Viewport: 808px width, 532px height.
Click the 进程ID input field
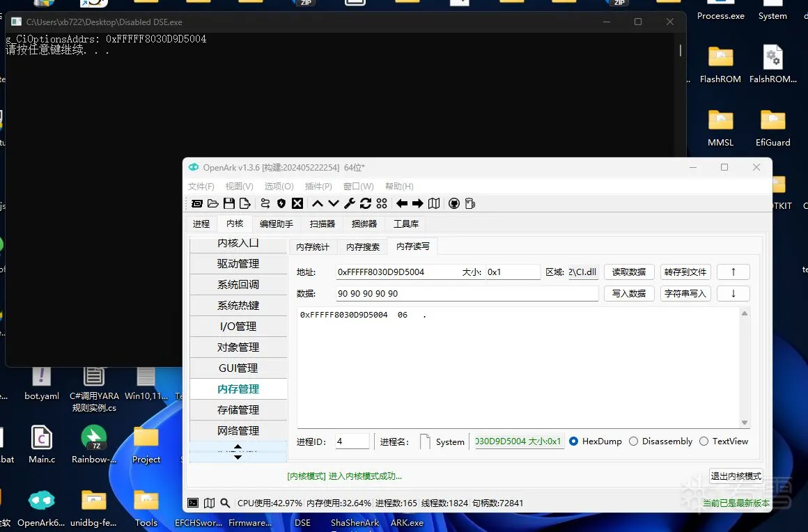pos(352,441)
